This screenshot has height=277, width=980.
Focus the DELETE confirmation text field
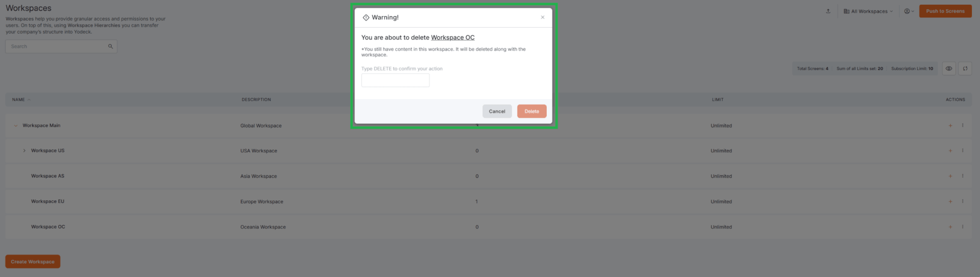pyautogui.click(x=396, y=80)
